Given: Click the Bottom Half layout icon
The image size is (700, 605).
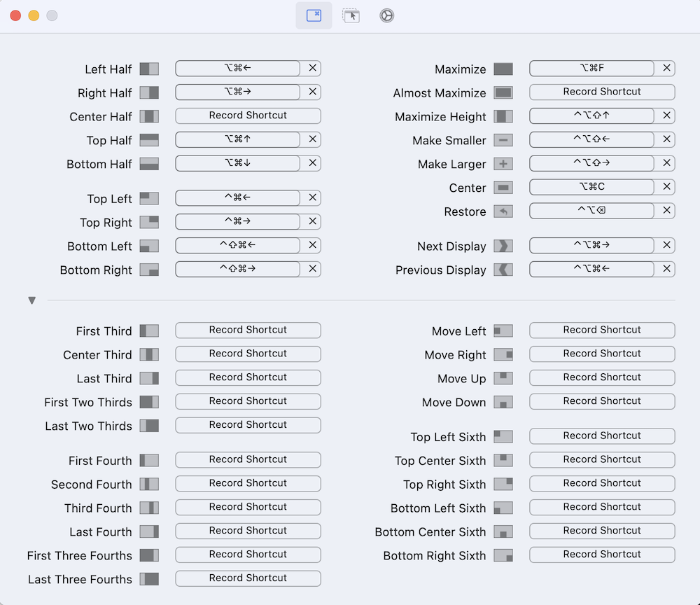Looking at the screenshot, I should pyautogui.click(x=149, y=163).
